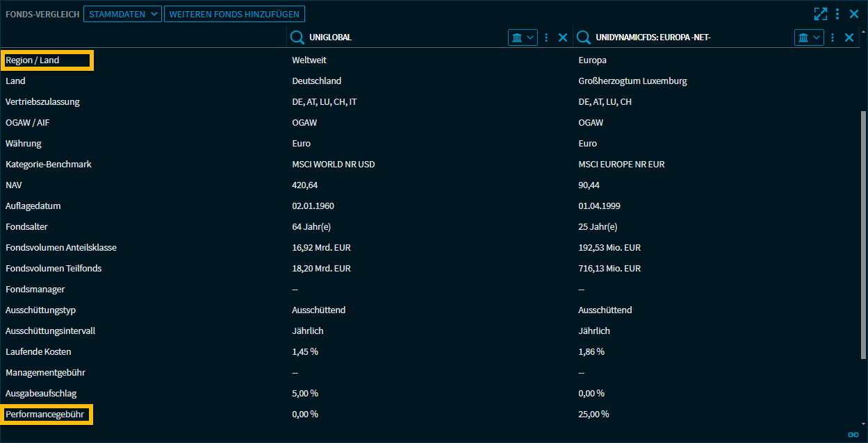Remove the UNIGLOBAL fund from comparison
Screen dimensions: 868x443
pos(563,37)
